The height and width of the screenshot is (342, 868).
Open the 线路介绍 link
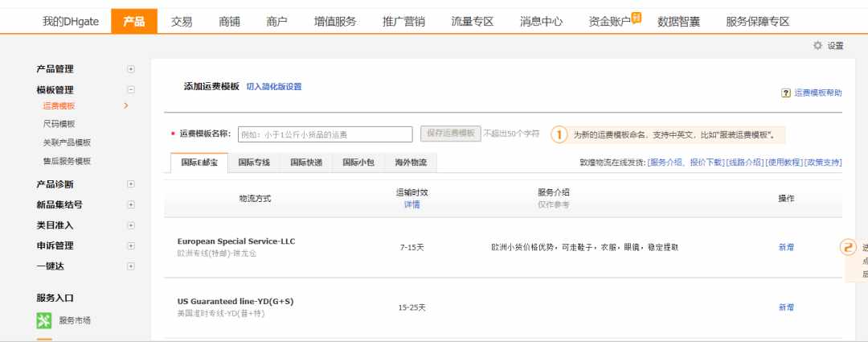pyautogui.click(x=744, y=163)
